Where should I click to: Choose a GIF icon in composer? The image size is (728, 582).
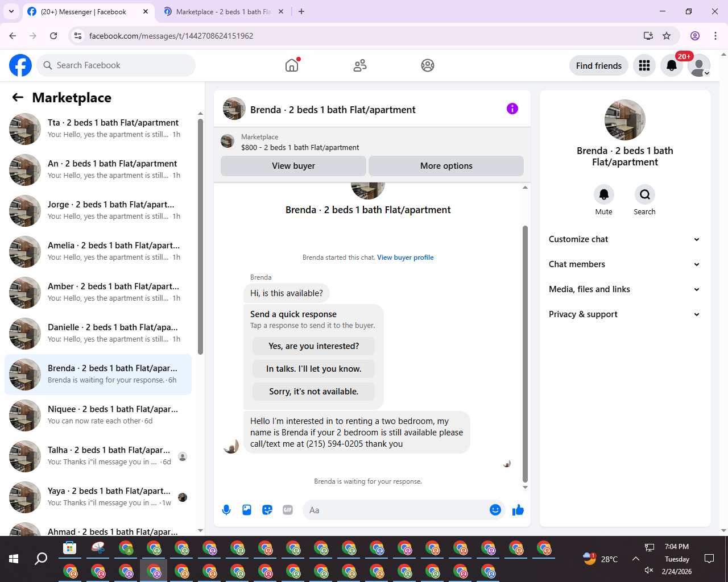[288, 510]
